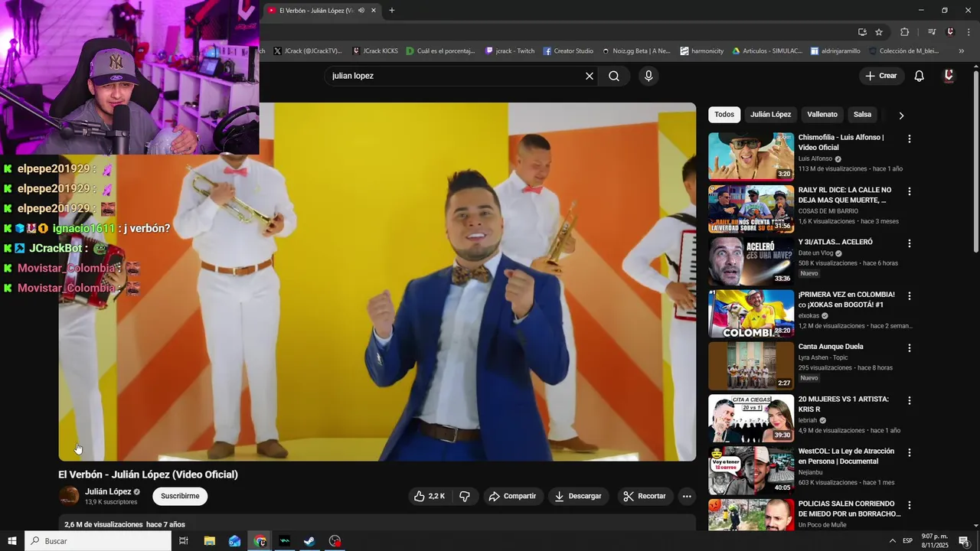
Task: Run search with the magnifier button
Action: [614, 76]
